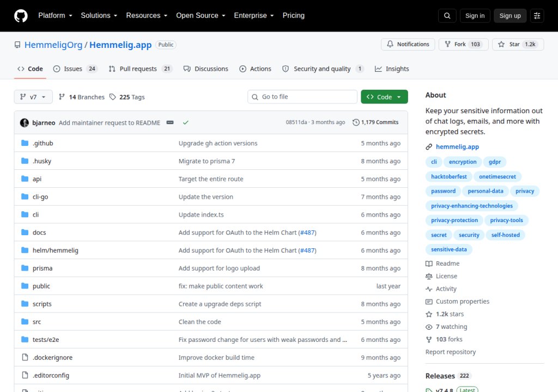Open pull request #487 link in docs row
Screen dimensions: 558x392
[307, 232]
